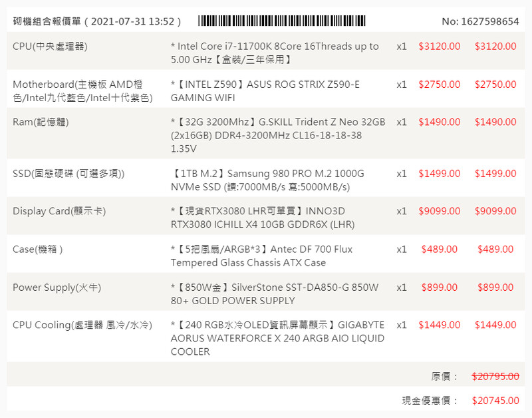Click the CPU Cooling category label
The width and height of the screenshot is (532, 418).
82,325
